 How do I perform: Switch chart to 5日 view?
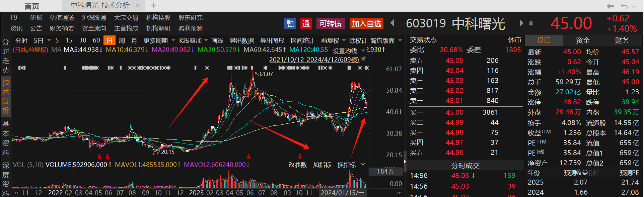point(39,40)
